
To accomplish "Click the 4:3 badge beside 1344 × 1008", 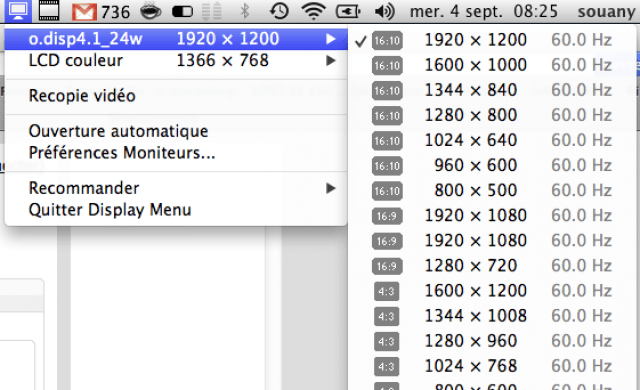I will point(386,317).
